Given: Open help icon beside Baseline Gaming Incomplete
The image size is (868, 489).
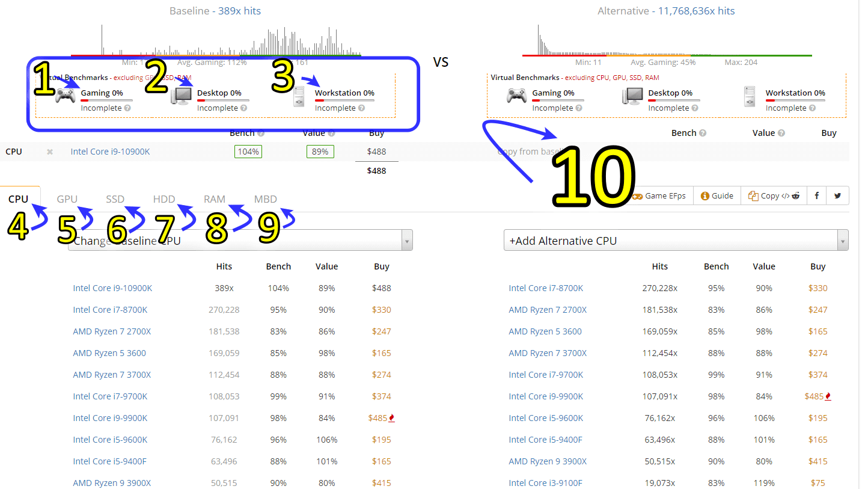Looking at the screenshot, I should [127, 108].
